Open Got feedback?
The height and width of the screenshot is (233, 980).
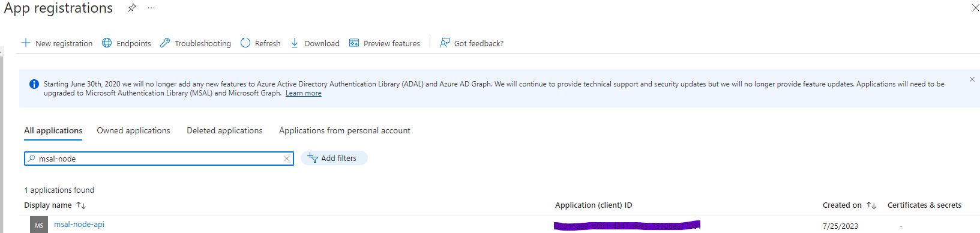[472, 43]
